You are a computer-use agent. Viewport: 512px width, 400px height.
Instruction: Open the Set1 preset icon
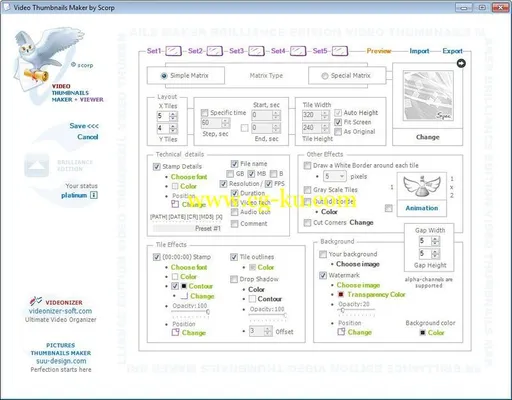coord(174,51)
